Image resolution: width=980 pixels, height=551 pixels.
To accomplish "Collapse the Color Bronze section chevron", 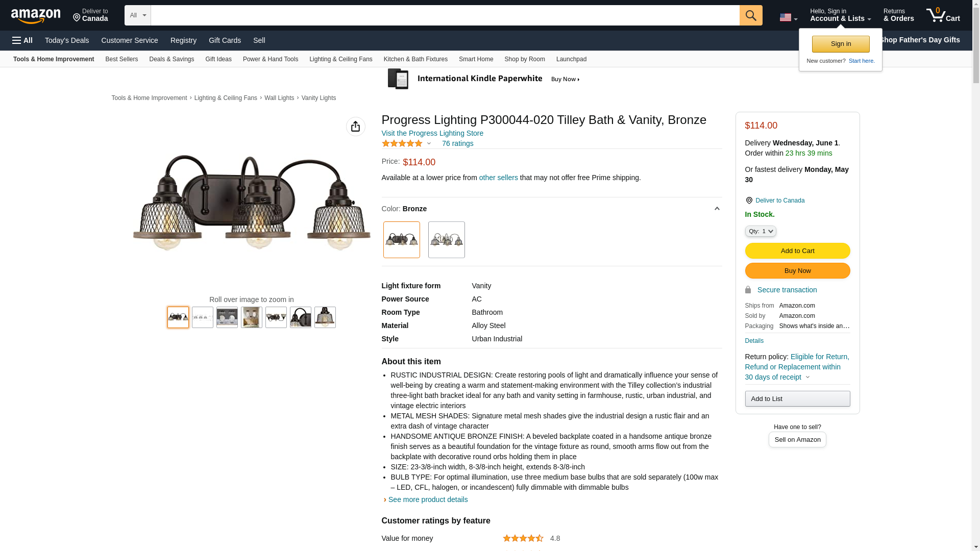I will [717, 209].
